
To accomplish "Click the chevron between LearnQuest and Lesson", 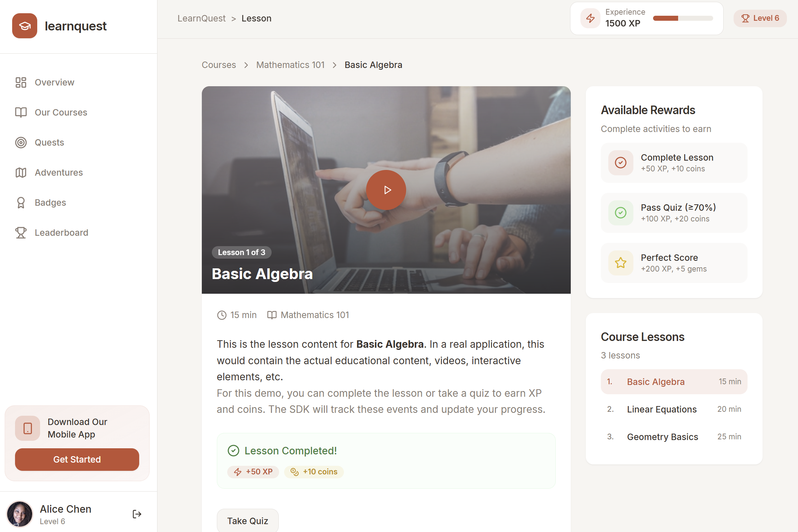I will [x=233, y=18].
